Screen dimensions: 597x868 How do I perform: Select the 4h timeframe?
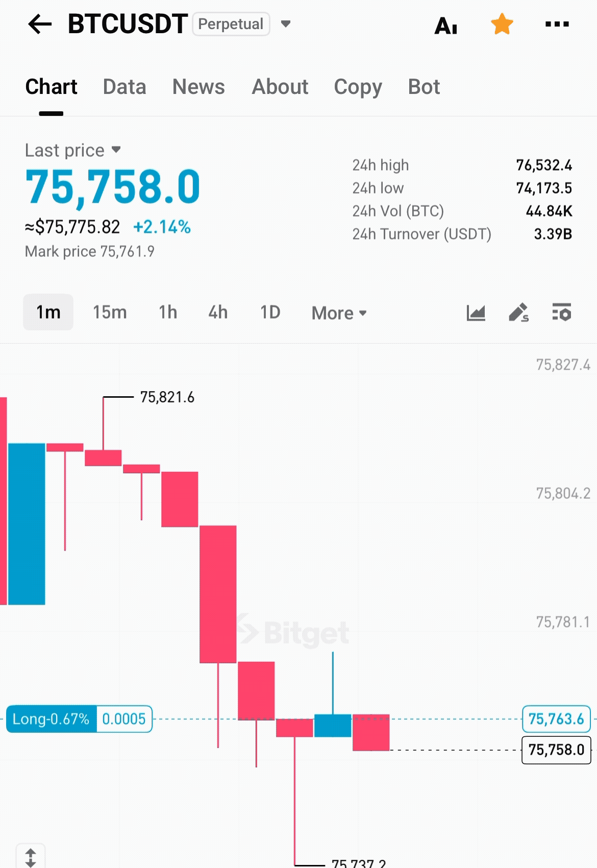[218, 312]
